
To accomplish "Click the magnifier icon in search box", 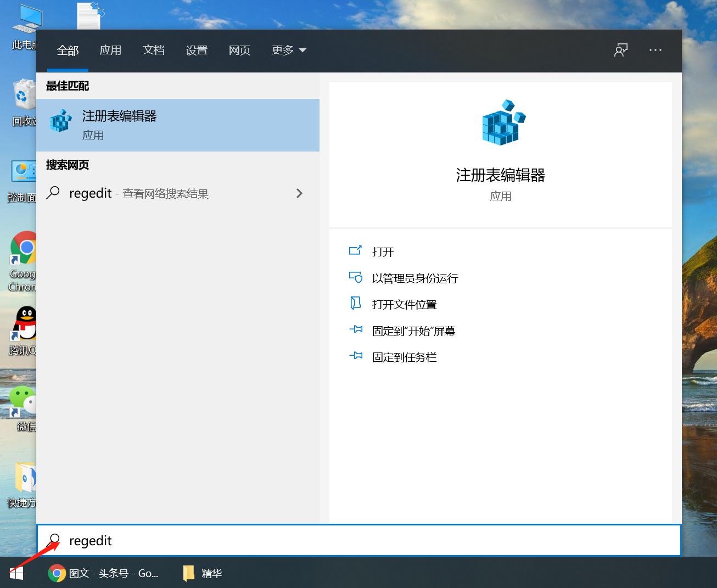I will pyautogui.click(x=54, y=540).
